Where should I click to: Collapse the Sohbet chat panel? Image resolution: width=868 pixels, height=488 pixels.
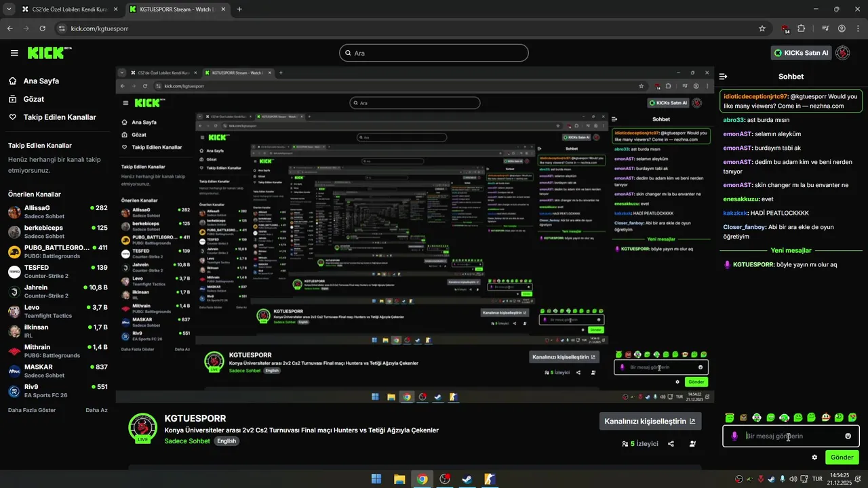[724, 77]
